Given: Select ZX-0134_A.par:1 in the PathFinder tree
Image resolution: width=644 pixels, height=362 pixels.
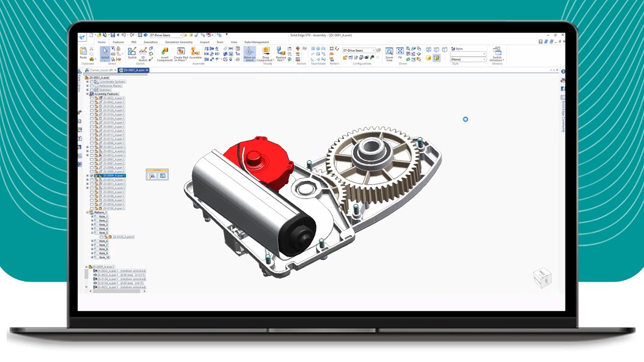Looking at the screenshot, I should pyautogui.click(x=114, y=119).
